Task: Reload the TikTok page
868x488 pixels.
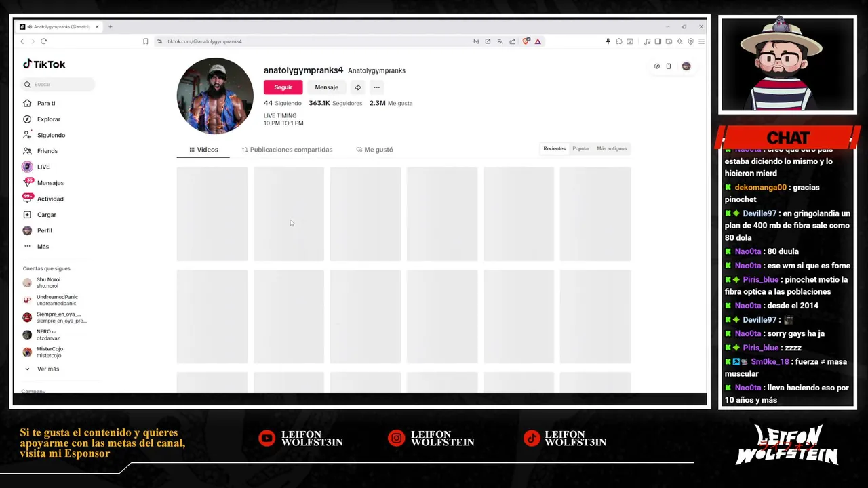Action: click(x=43, y=41)
